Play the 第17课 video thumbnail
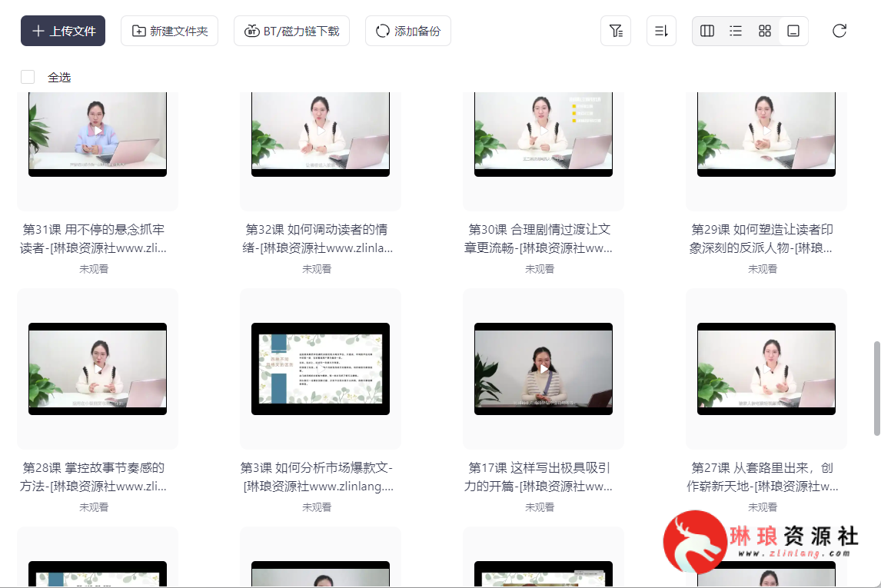881x588 pixels. 544,369
